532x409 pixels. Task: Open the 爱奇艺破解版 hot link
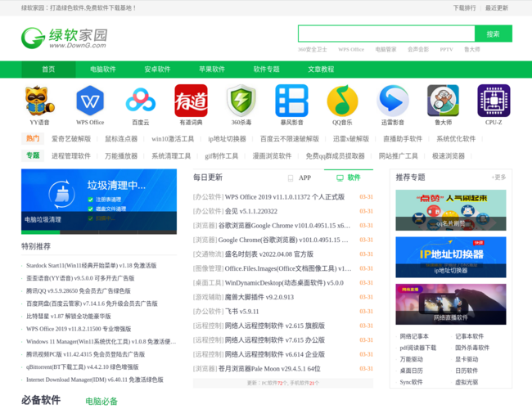coord(71,139)
